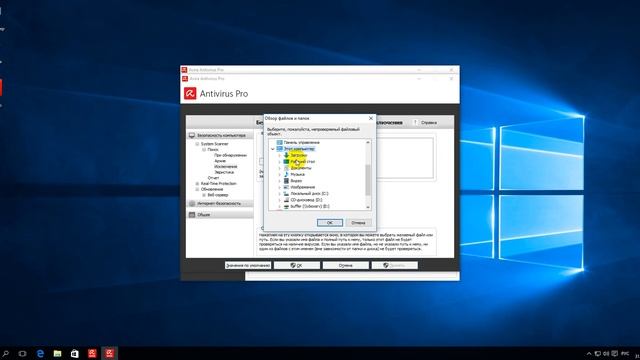Click the Avira logo in Antivirus Pro header
This screenshot has height=360, width=640.
(x=190, y=93)
